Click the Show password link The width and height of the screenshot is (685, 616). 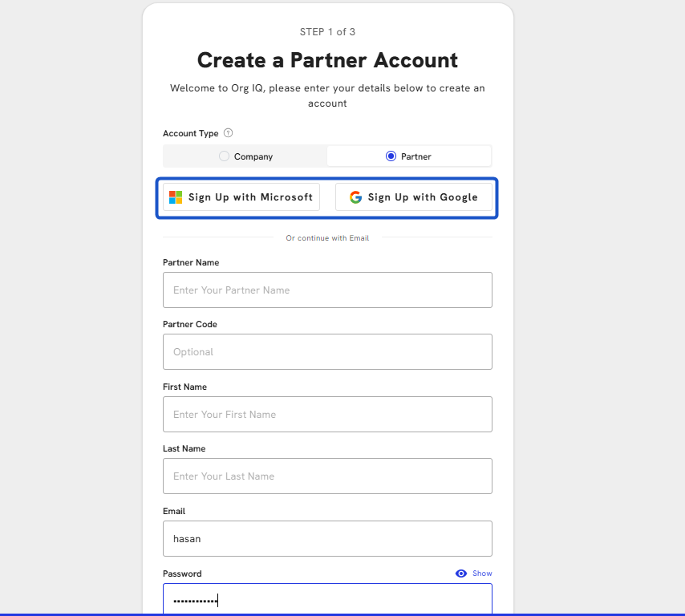coord(482,573)
